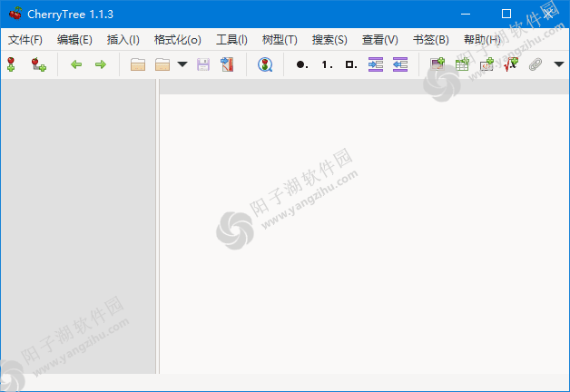Add a sub node via cherry icon

38,64
